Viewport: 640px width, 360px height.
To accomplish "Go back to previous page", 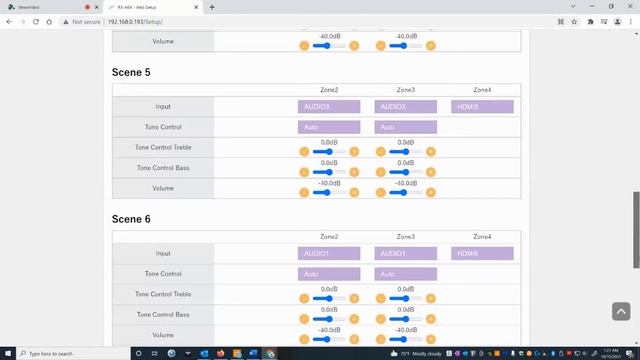I will click(x=9, y=22).
